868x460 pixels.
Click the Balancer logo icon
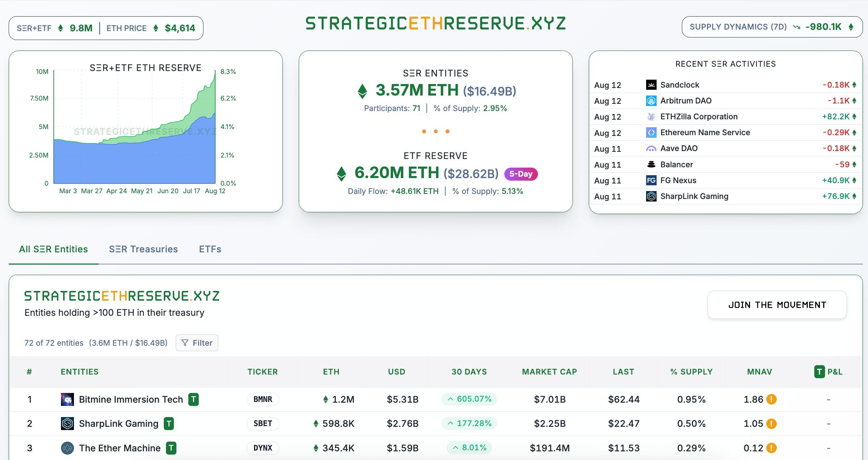click(x=651, y=164)
